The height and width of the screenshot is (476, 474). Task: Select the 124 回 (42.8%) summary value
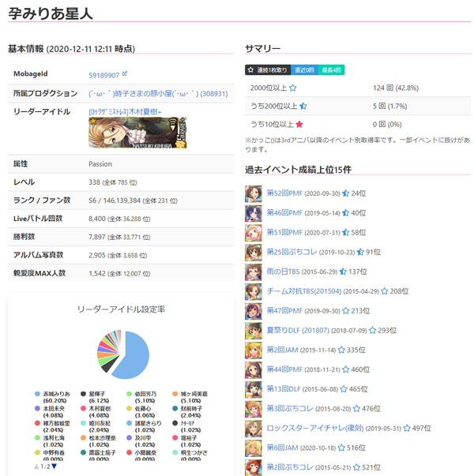click(x=396, y=88)
